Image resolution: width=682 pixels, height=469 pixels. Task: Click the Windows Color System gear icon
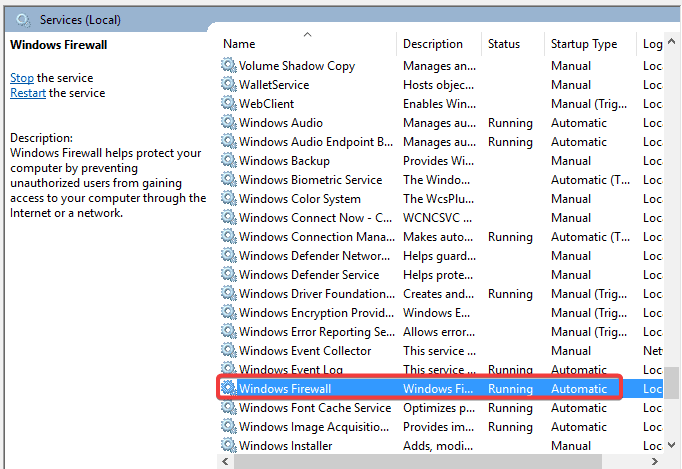[228, 198]
